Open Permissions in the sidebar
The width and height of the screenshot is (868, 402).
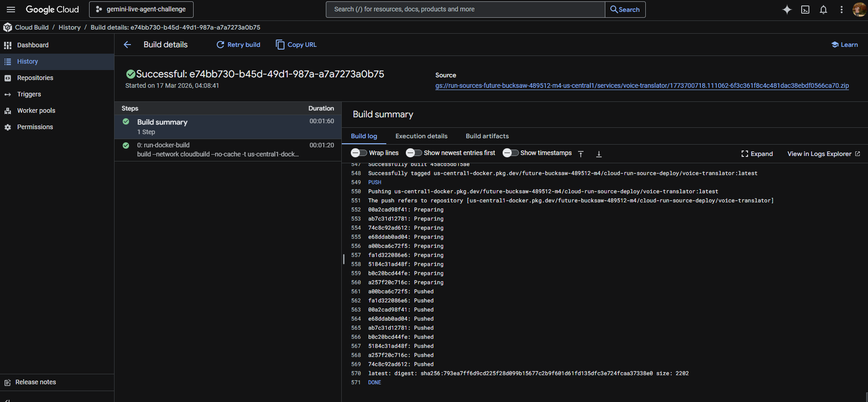pyautogui.click(x=57, y=127)
